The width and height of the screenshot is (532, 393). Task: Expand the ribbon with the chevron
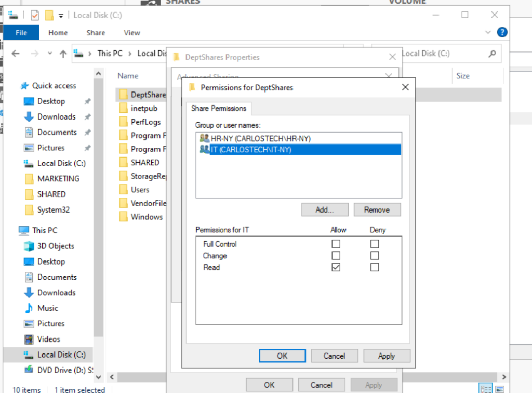pyautogui.click(x=488, y=32)
